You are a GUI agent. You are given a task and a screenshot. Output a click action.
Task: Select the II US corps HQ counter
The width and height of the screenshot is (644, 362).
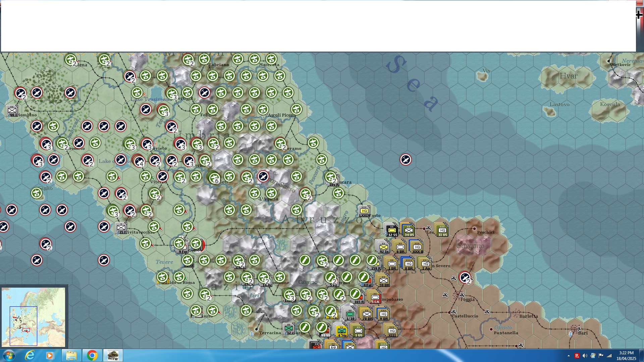tap(442, 230)
